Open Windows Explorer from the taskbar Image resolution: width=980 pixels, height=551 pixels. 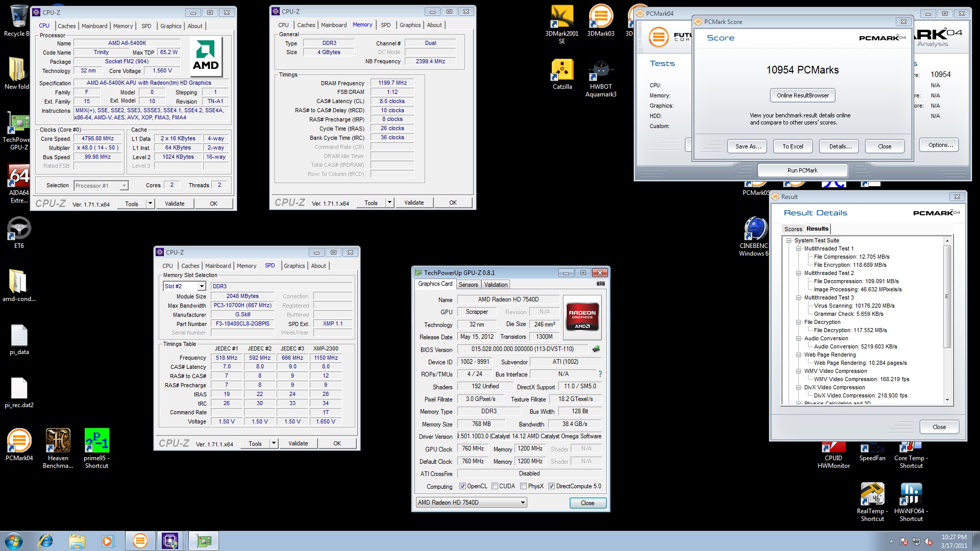pos(77,541)
